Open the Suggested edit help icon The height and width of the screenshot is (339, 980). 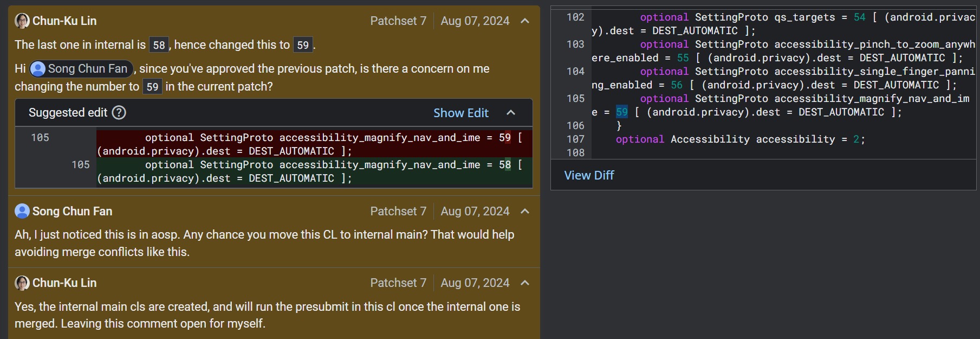(x=119, y=113)
